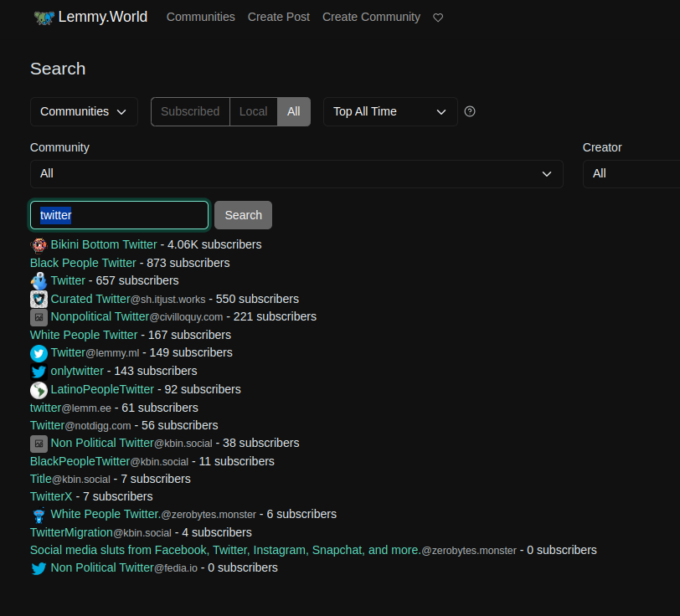The height and width of the screenshot is (616, 680).
Task: Open Social media community @zerobytes.monster link
Action: (x=273, y=550)
